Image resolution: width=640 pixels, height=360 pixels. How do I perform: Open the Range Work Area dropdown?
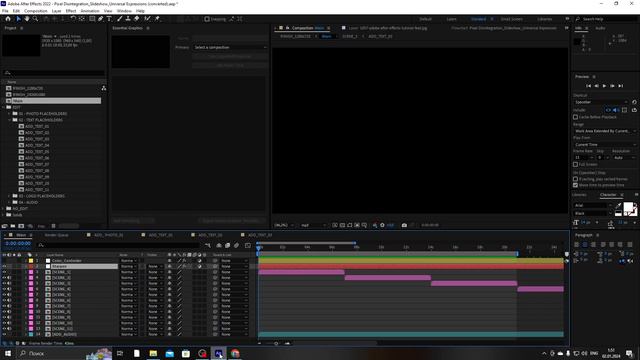[605, 131]
